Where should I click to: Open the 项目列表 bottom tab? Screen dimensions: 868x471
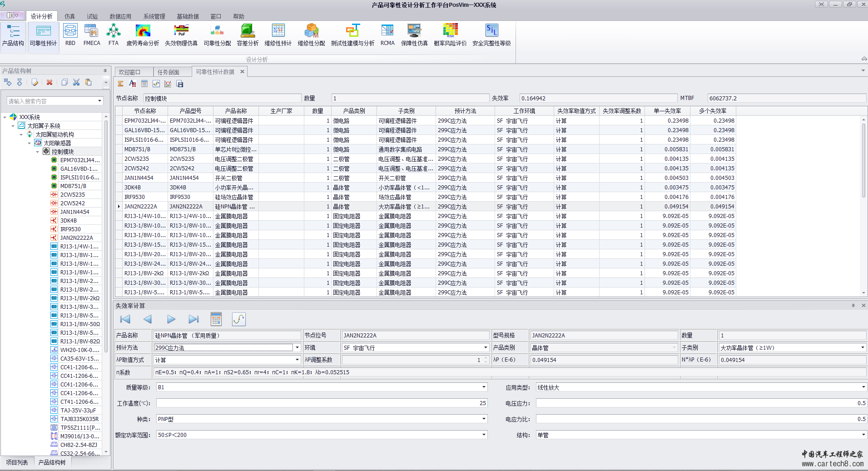pyautogui.click(x=17, y=462)
